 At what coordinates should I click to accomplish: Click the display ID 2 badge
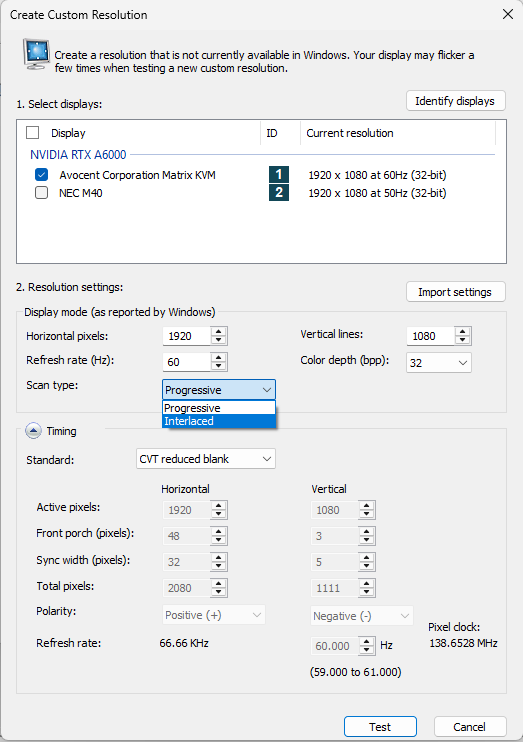pos(279,192)
